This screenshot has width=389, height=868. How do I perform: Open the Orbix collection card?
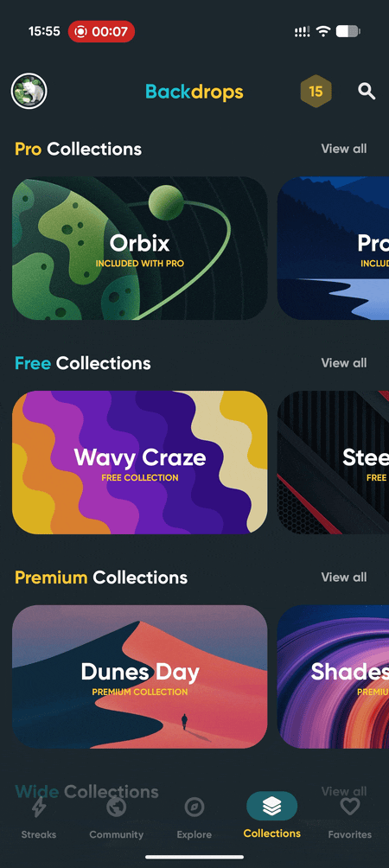click(139, 248)
